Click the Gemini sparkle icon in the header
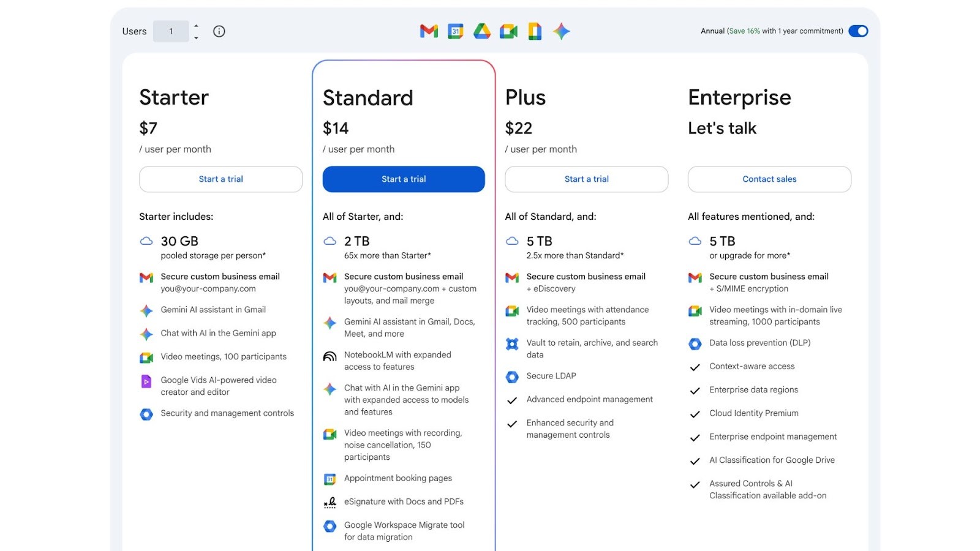The height and width of the screenshot is (551, 980). click(561, 31)
